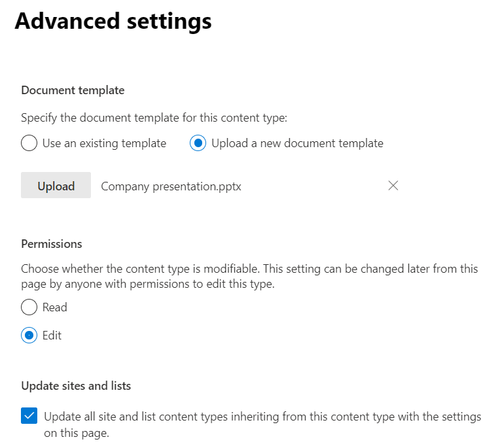Click the Update sites and lists section heading

76,386
